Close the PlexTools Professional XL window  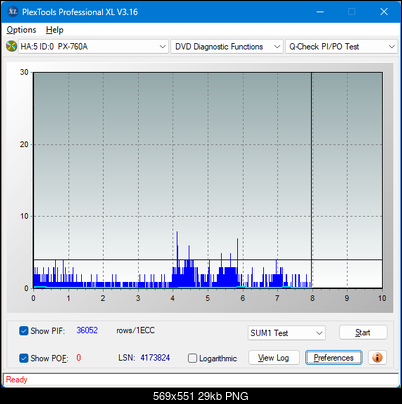click(x=384, y=12)
